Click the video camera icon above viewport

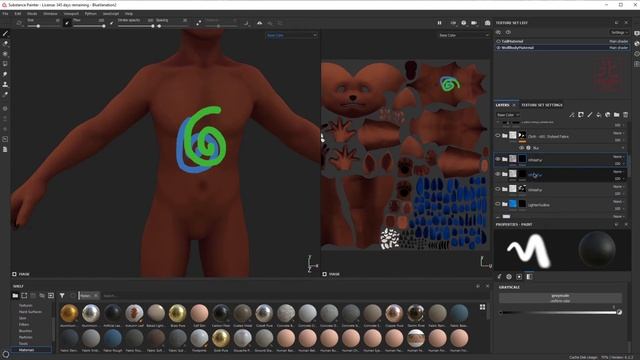tap(474, 23)
